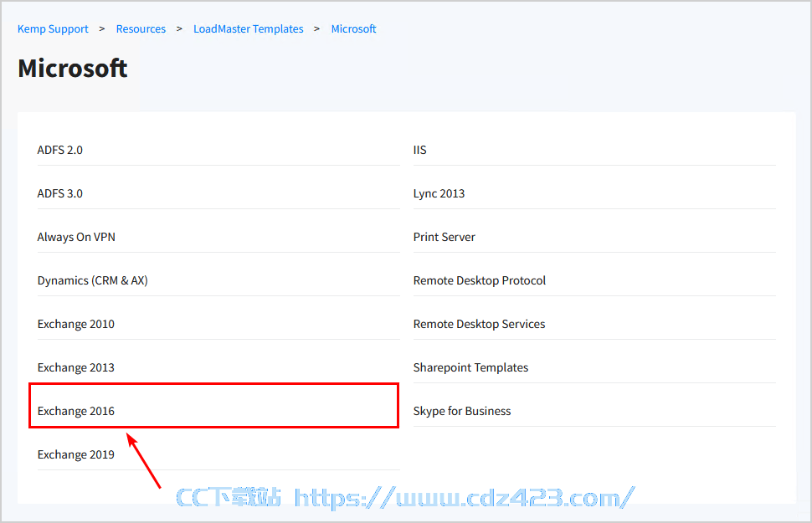Open the IIS template section
The image size is (812, 523).
[420, 150]
